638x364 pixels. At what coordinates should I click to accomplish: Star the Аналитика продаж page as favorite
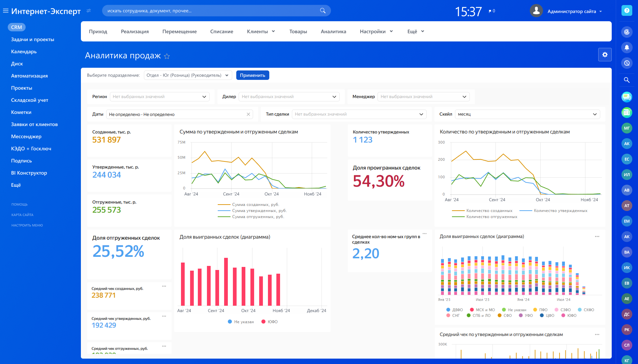167,56
